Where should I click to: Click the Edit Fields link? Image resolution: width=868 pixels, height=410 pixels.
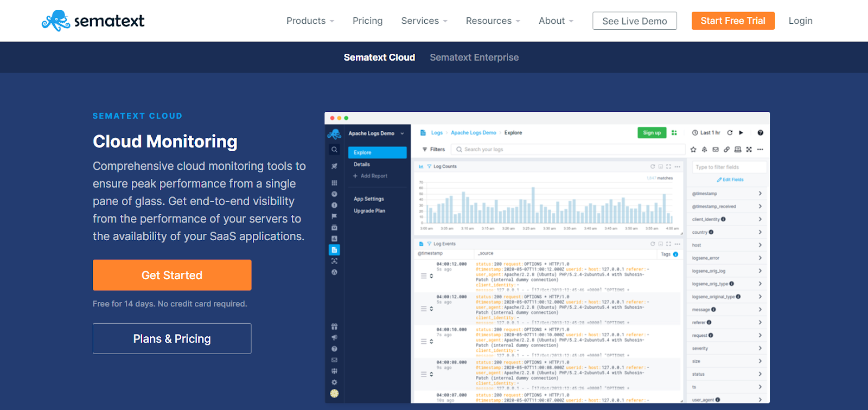(x=730, y=180)
